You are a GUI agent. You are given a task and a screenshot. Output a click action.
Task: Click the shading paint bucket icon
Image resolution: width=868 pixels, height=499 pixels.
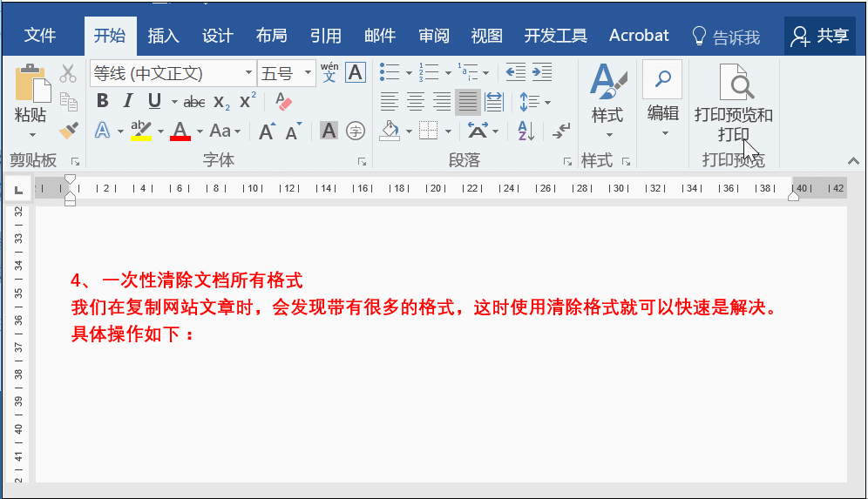390,131
